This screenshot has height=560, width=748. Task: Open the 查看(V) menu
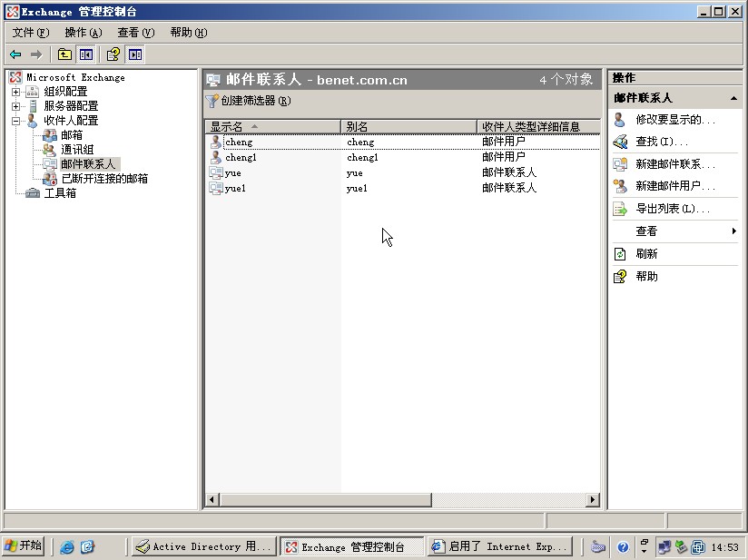(136, 33)
